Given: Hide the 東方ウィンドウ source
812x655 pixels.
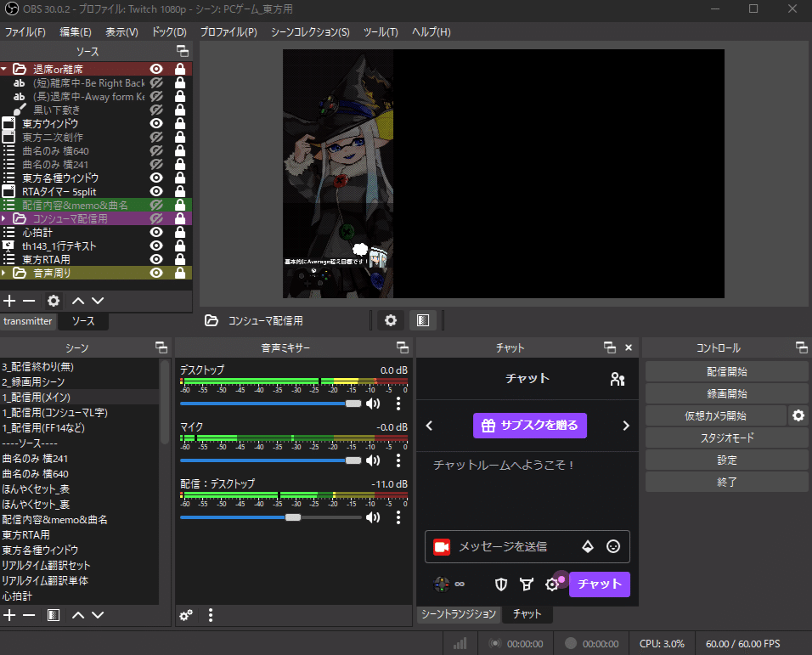Looking at the screenshot, I should point(156,123).
